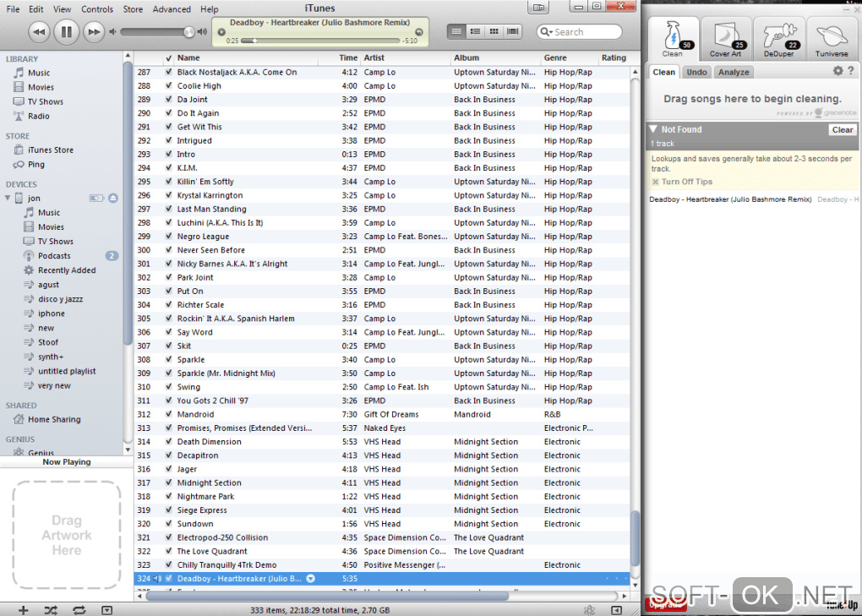Collapse the Not Found section

click(x=653, y=129)
